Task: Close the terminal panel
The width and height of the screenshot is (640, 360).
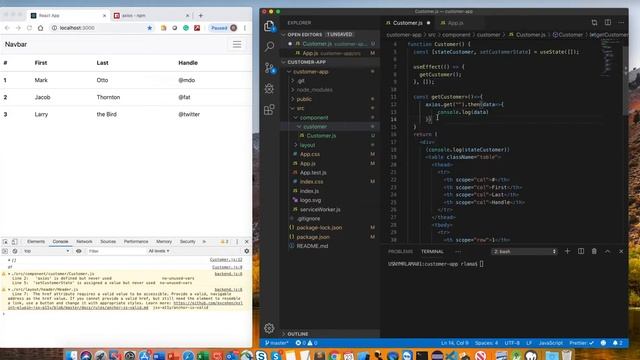Action: click(621, 251)
